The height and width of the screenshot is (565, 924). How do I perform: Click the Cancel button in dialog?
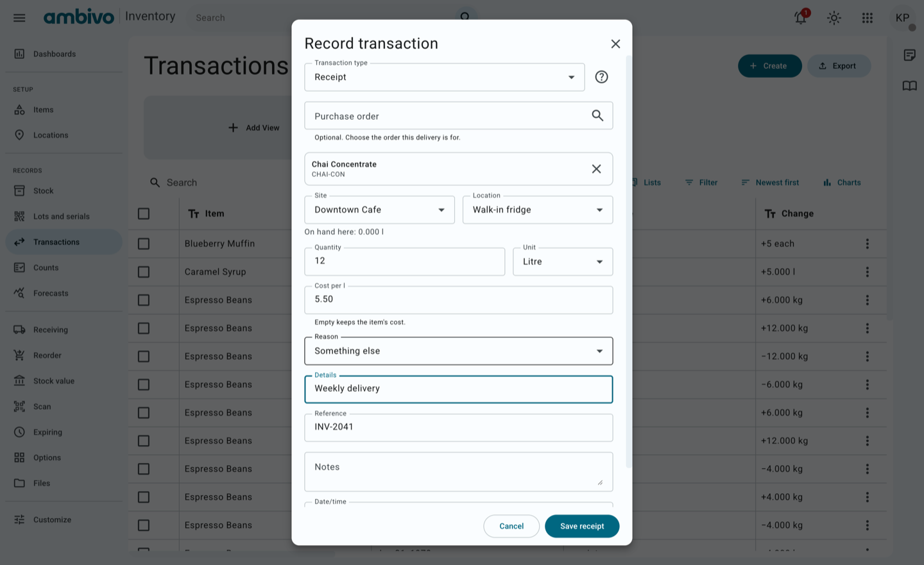[511, 526]
